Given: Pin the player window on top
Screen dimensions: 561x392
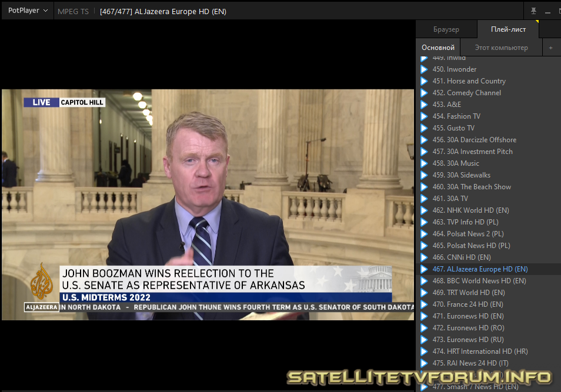Looking at the screenshot, I should (533, 11).
